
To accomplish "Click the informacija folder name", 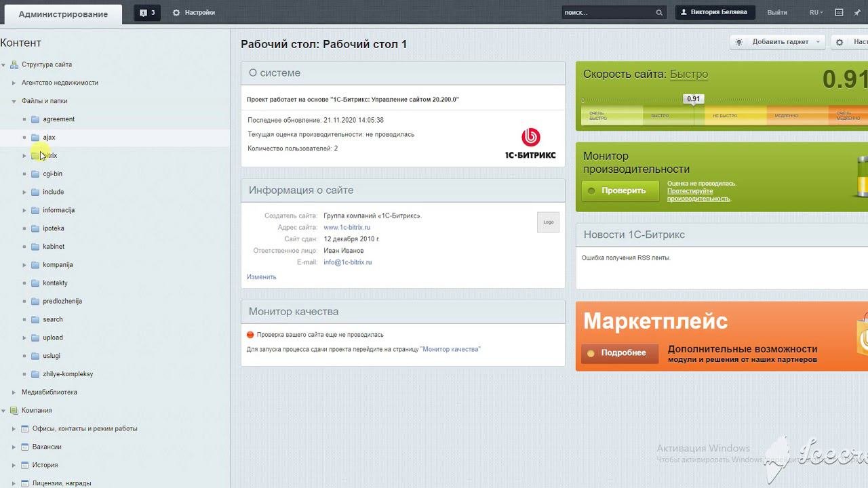I will pos(59,210).
